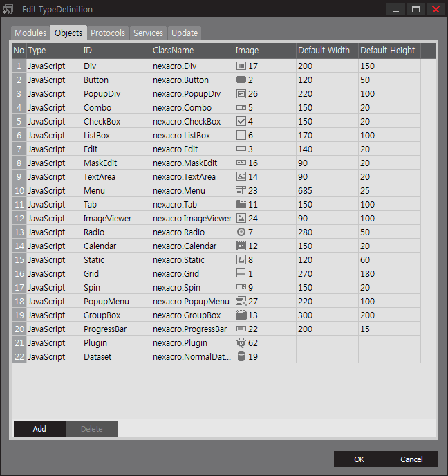448x476 pixels.
Task: Select row number 22 header cell
Action: [19, 356]
